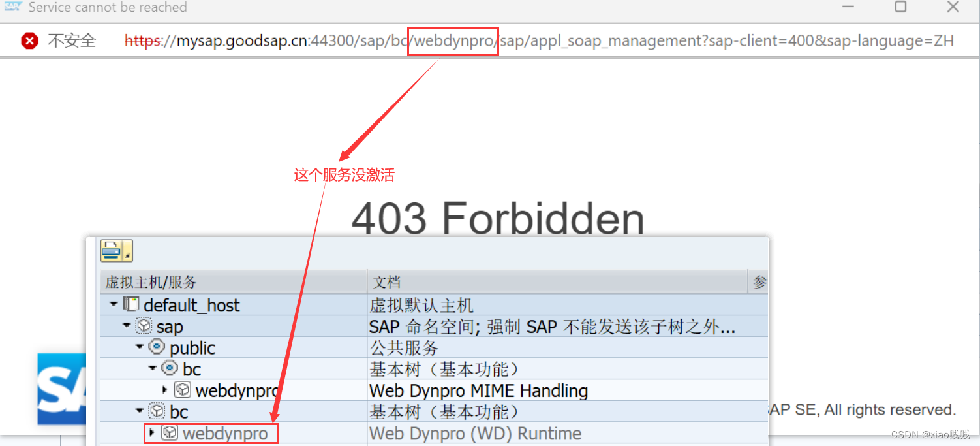This screenshot has height=446, width=980.
Task: Expand the inactive webdynpro runtime node
Action: coord(152,432)
